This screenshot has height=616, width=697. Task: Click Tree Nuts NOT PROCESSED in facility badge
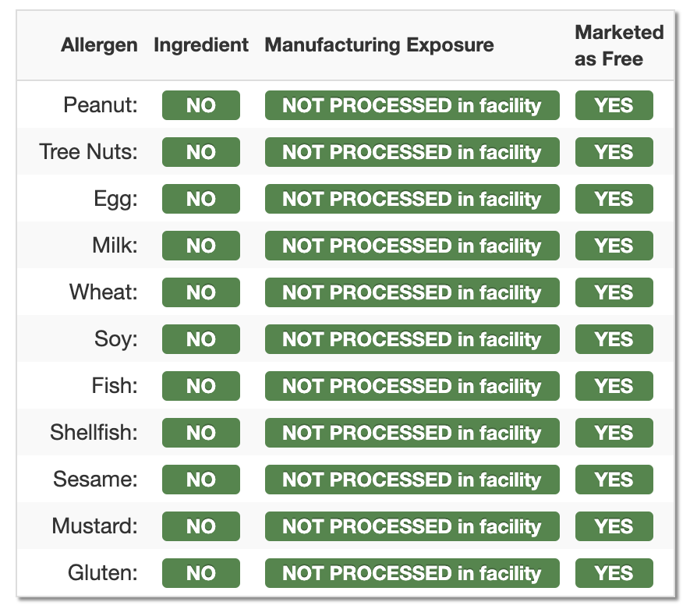(412, 152)
